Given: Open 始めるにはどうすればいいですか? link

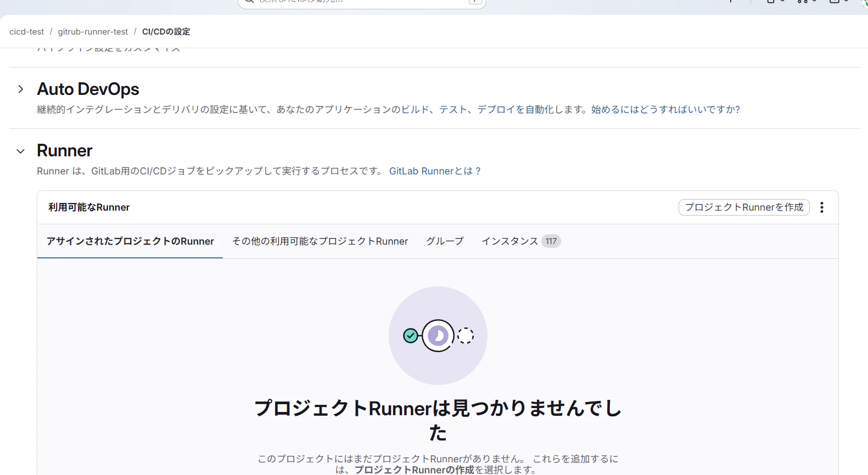Looking at the screenshot, I should (665, 110).
